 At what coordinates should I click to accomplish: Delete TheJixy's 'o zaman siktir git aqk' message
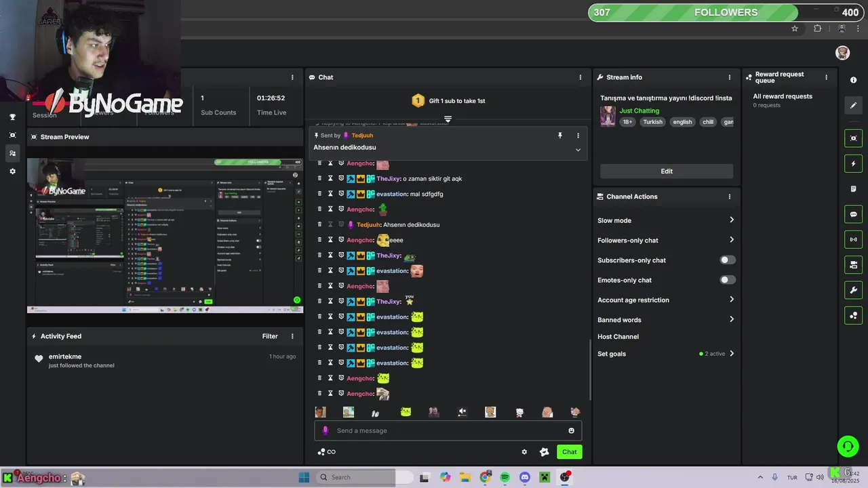pos(319,178)
